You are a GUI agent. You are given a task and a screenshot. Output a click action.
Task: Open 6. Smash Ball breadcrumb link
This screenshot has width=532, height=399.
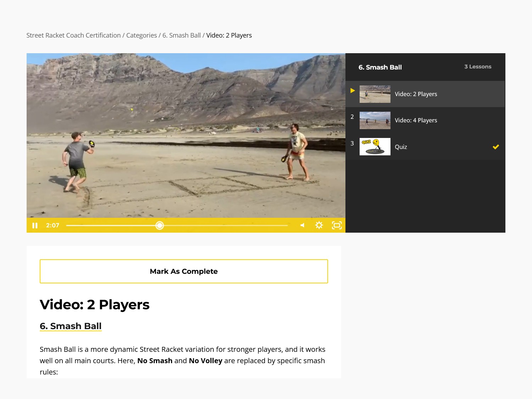182,35
